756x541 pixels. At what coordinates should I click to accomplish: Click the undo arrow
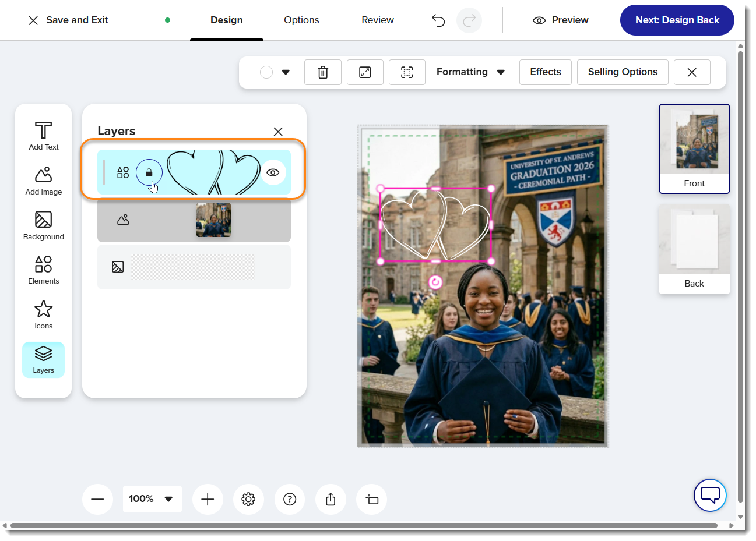[438, 20]
